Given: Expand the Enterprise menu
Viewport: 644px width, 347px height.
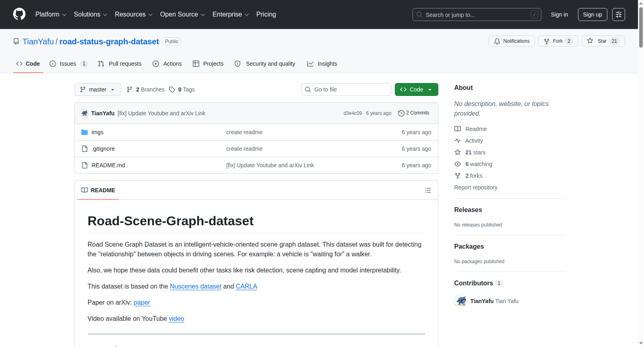Looking at the screenshot, I should (x=231, y=15).
